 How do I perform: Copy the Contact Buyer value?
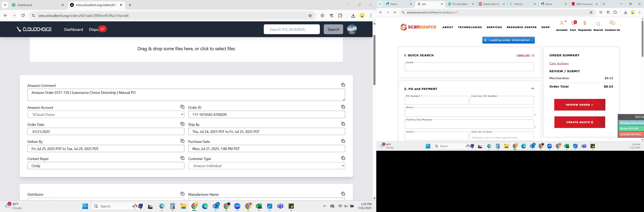(x=182, y=158)
